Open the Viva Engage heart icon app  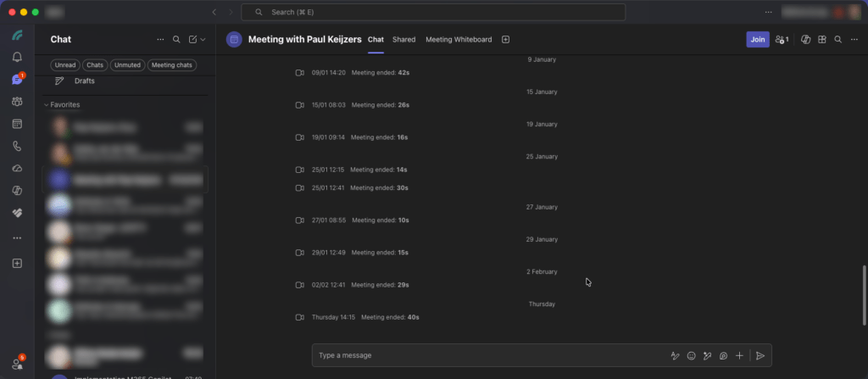point(17,213)
